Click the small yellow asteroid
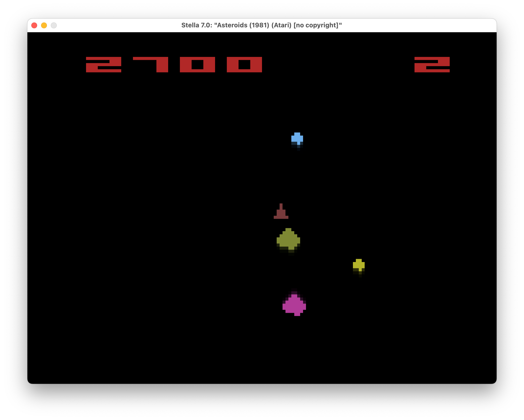 [x=359, y=265]
